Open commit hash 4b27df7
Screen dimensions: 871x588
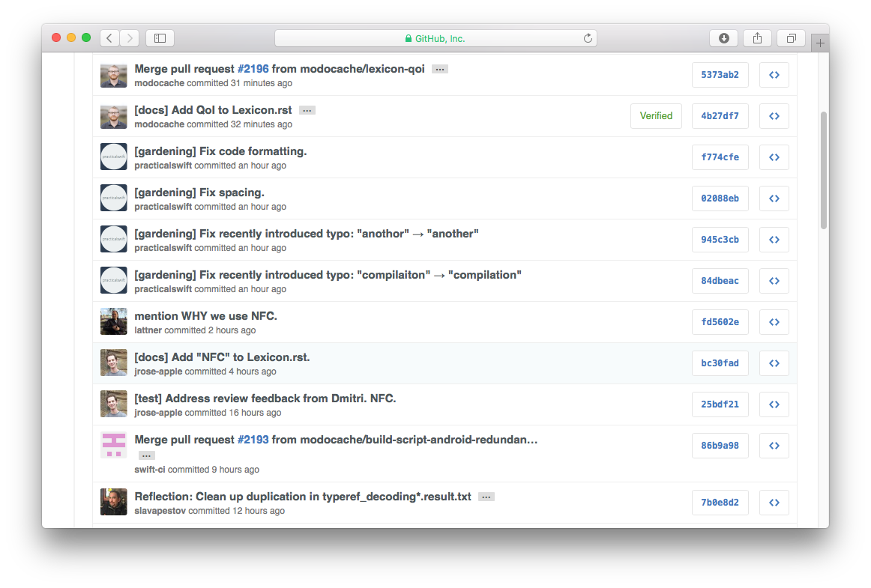click(x=720, y=116)
